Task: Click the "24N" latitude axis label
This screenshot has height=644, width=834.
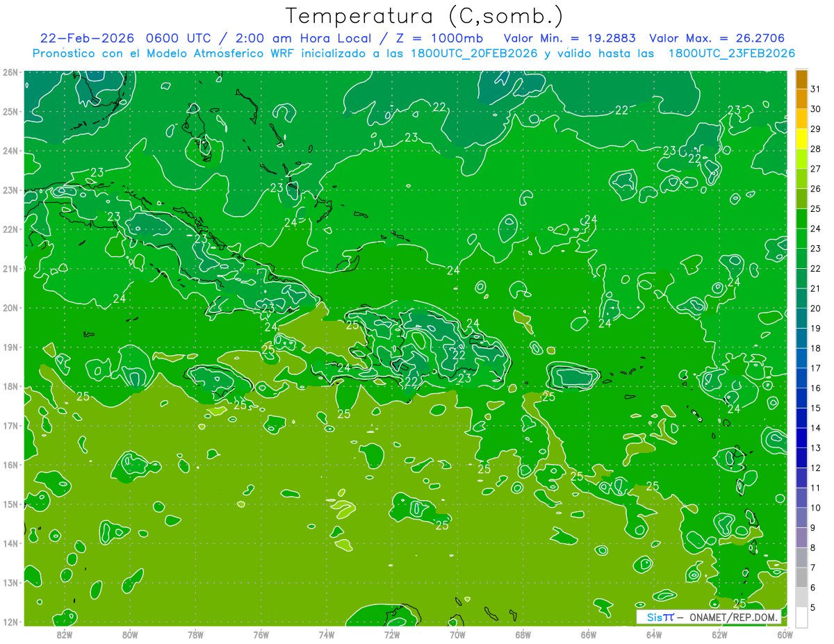Action: 10,151
